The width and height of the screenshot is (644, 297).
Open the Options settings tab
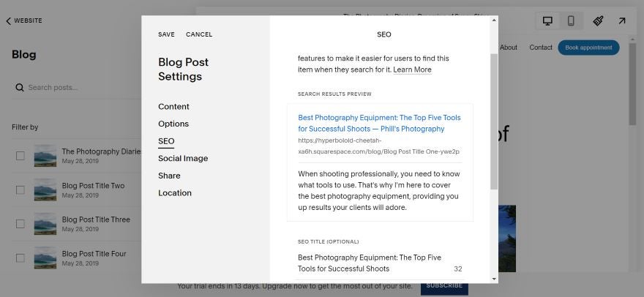pyautogui.click(x=173, y=124)
